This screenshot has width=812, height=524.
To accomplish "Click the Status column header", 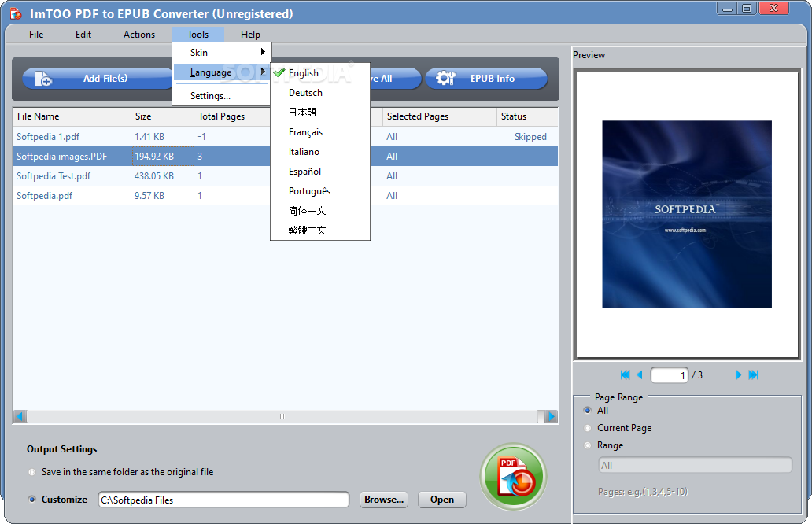I will click(x=527, y=116).
